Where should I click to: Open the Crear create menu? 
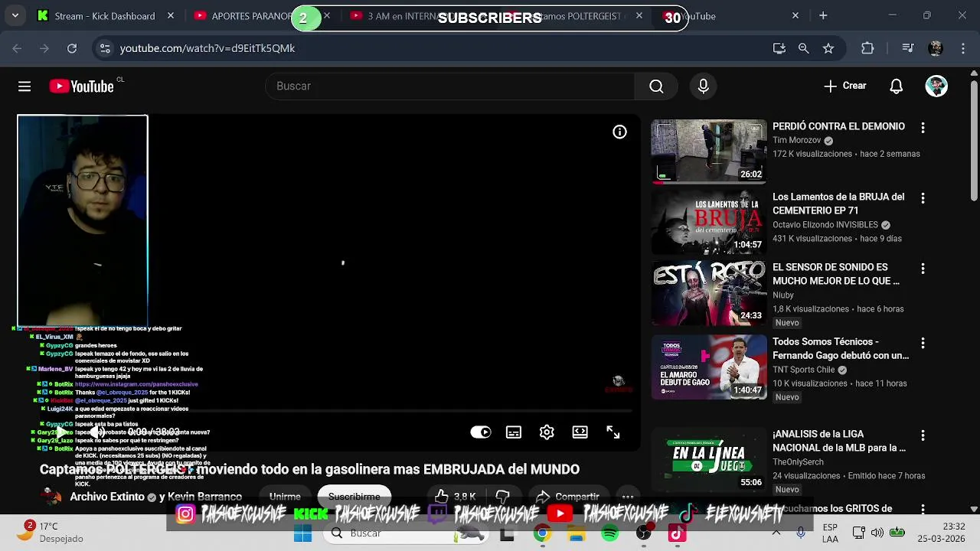click(x=845, y=86)
